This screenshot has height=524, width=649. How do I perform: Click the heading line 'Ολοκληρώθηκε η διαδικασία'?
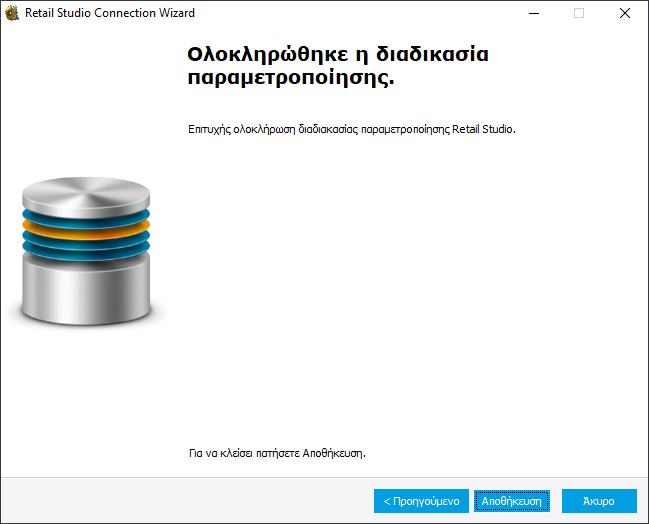(337, 53)
